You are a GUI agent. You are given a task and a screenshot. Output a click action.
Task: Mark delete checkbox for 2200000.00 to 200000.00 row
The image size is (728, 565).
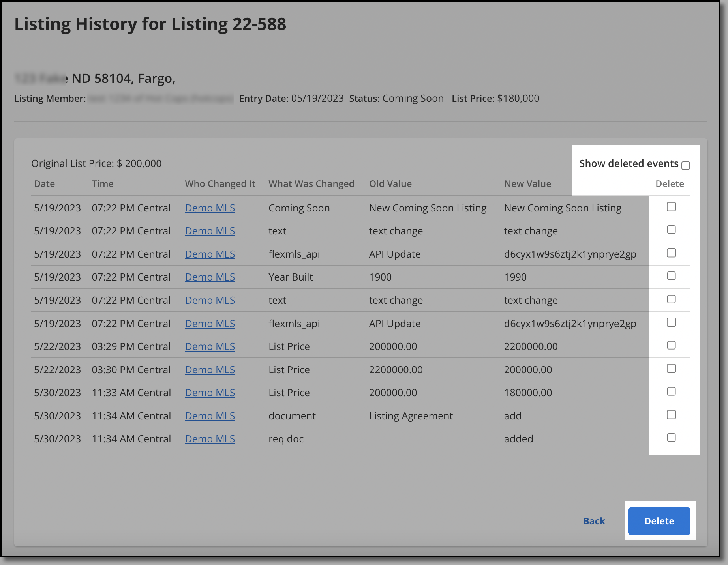pyautogui.click(x=671, y=369)
